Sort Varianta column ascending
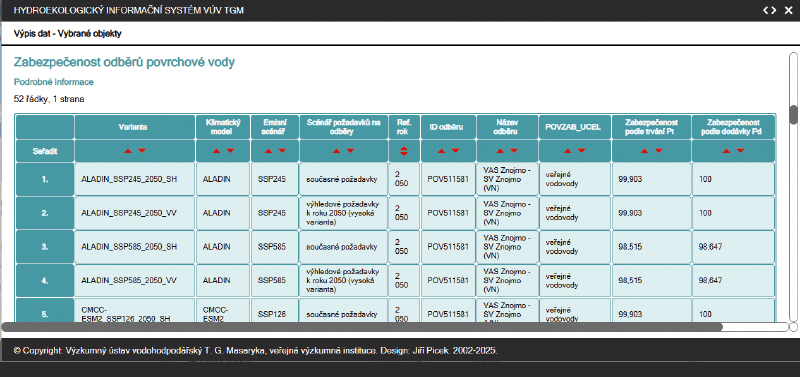Image resolution: width=800 pixels, height=377 pixels. point(128,151)
